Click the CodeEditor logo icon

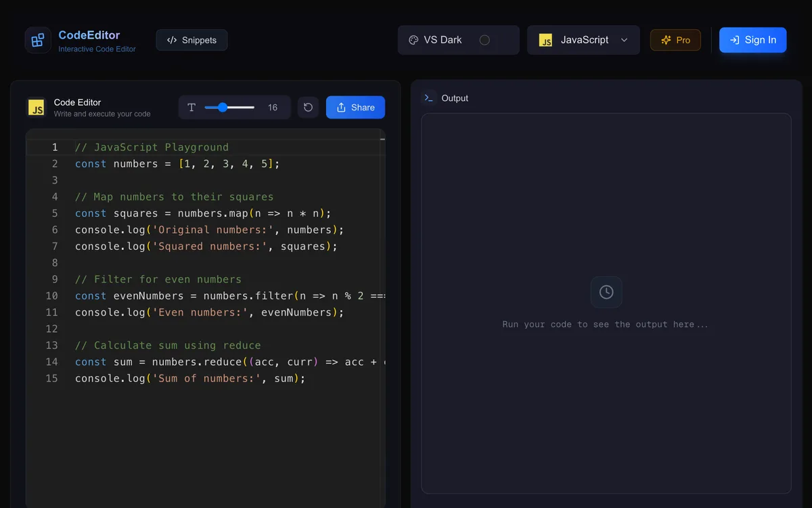click(38, 40)
